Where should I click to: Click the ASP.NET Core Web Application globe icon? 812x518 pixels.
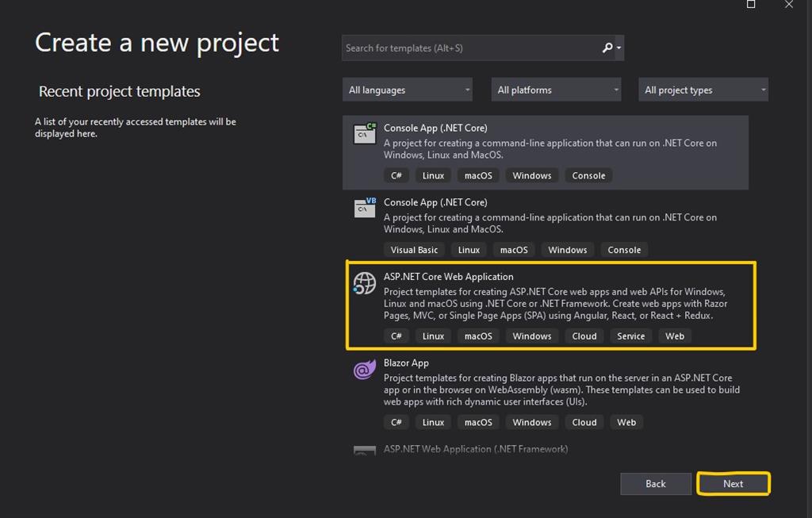[364, 284]
